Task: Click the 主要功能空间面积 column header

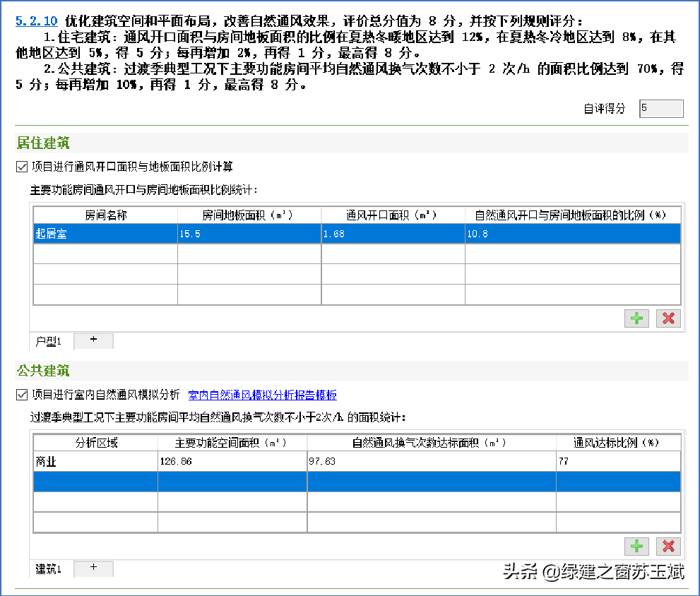Action: point(232,443)
